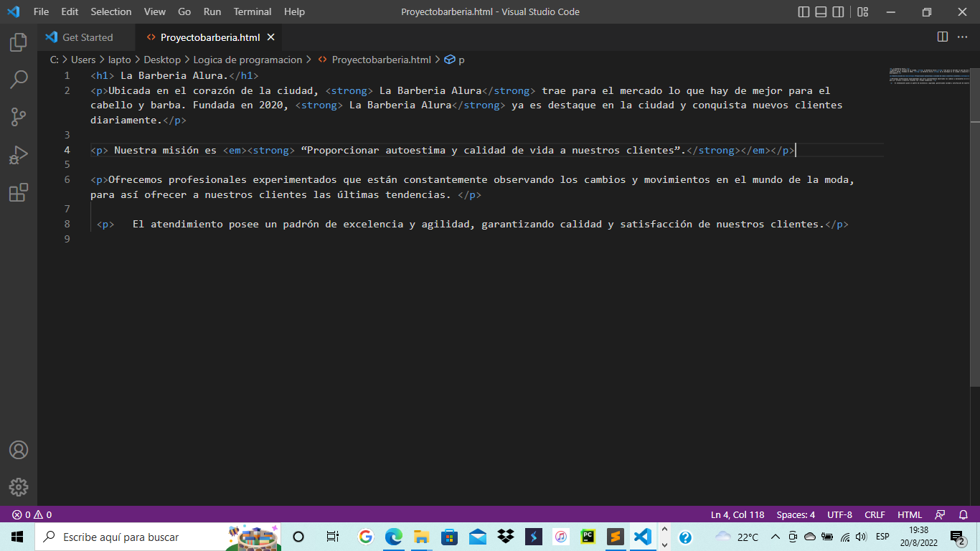This screenshot has width=980, height=551.
Task: Click the CRLF end-of-line selector
Action: (x=875, y=514)
